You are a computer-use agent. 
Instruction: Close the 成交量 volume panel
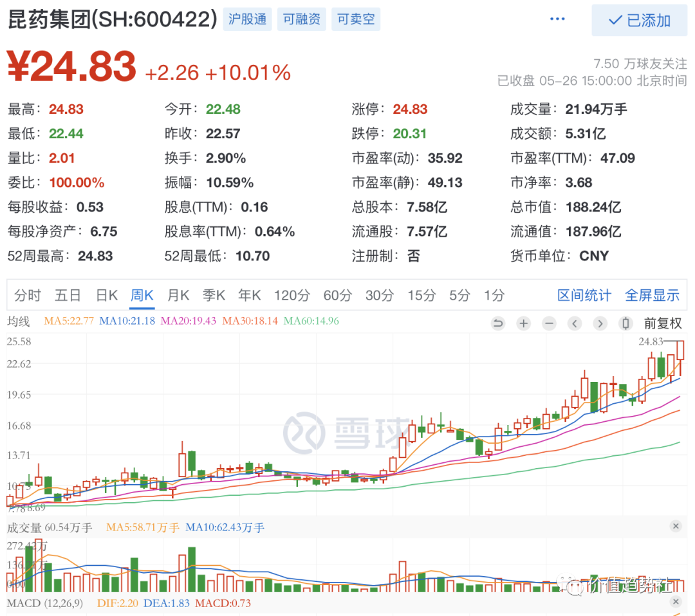(676, 526)
